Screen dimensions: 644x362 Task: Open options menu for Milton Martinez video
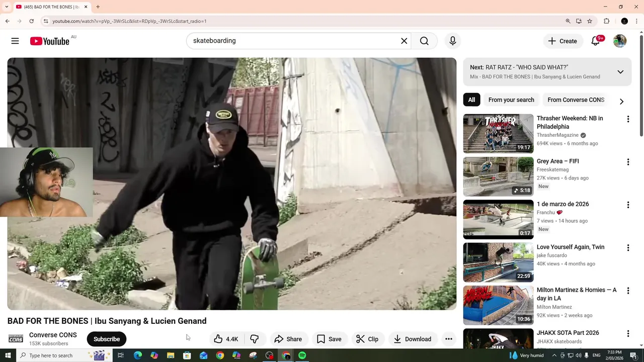click(628, 291)
